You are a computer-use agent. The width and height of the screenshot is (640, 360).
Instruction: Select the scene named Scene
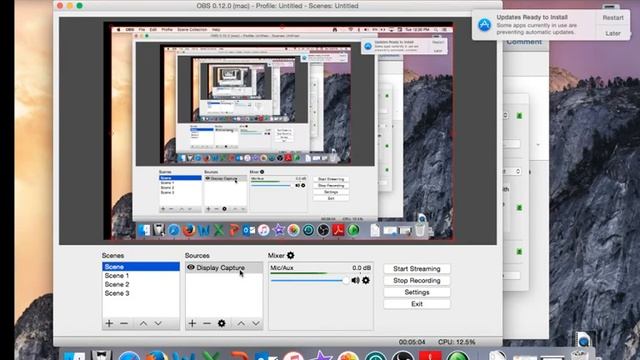click(x=141, y=267)
